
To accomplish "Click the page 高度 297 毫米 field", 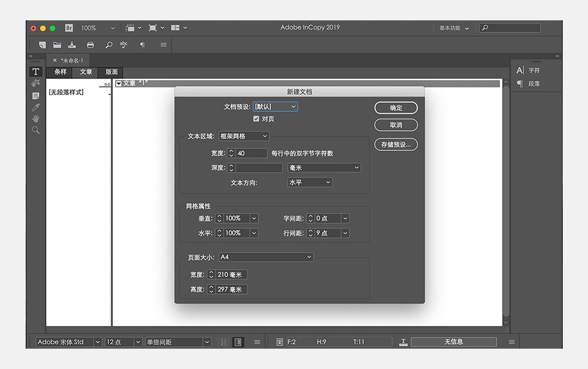I will tap(231, 289).
